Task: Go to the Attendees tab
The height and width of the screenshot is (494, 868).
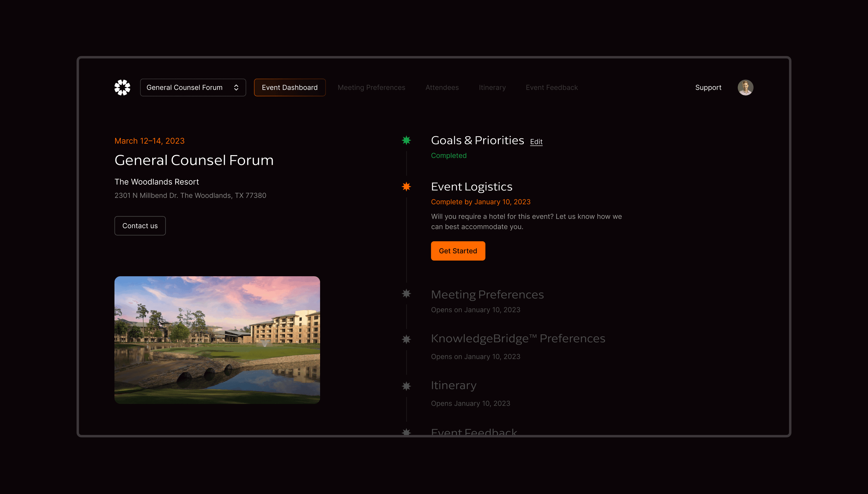Action: [x=442, y=88]
